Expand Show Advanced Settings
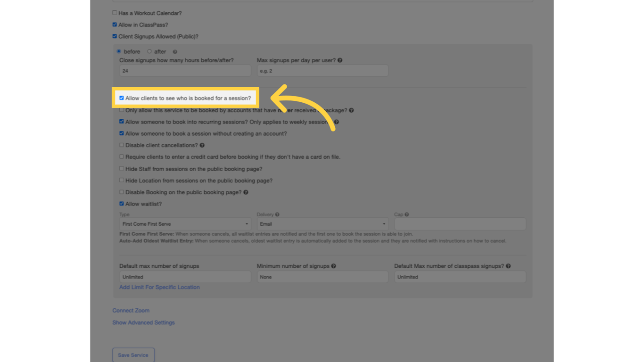Screen dimensions: 644x362 coord(143,322)
